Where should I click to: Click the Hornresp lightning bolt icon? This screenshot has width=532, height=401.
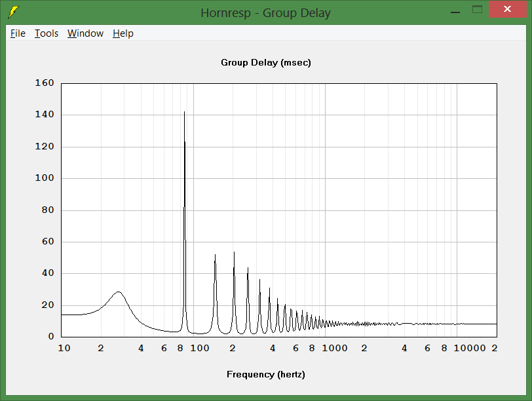(x=13, y=12)
